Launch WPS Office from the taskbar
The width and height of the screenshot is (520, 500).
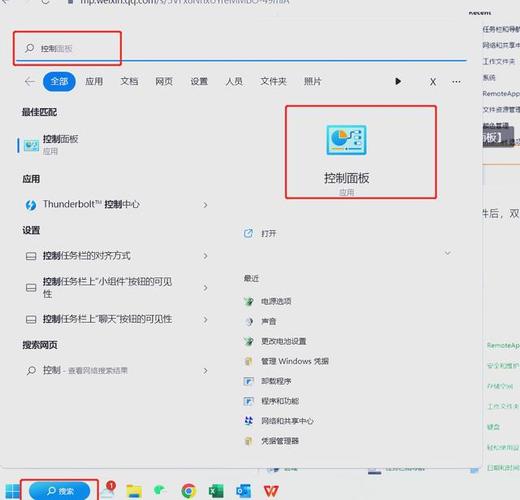(271, 491)
